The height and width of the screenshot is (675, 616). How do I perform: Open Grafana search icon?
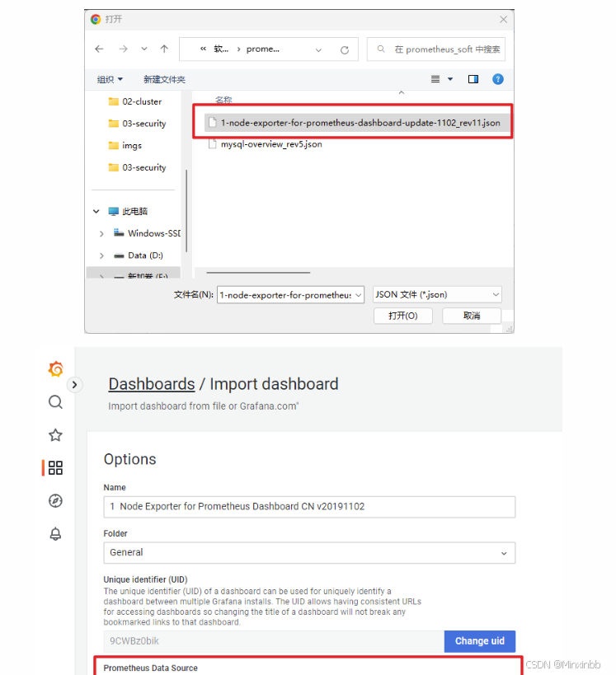[55, 402]
